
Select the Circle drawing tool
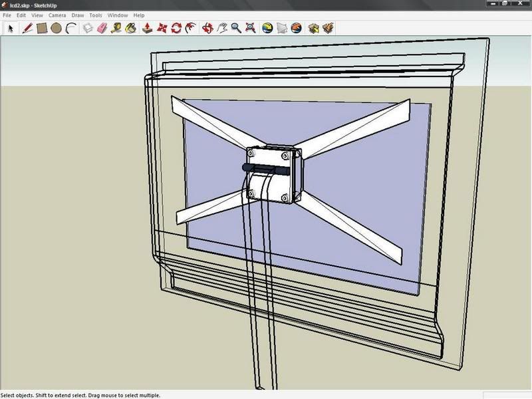click(57, 28)
